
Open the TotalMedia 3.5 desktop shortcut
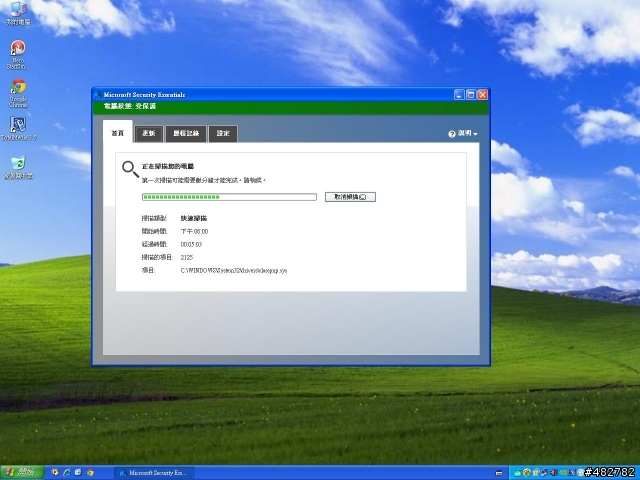tap(18, 128)
